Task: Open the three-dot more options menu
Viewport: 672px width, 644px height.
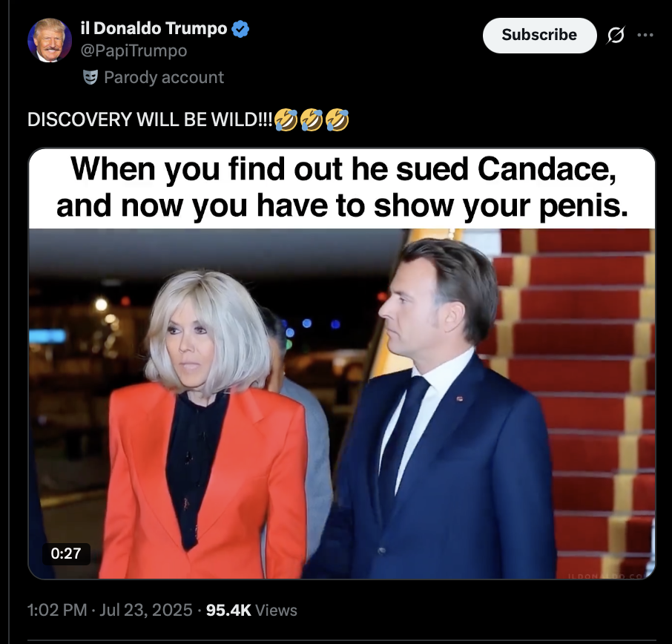Action: click(645, 35)
